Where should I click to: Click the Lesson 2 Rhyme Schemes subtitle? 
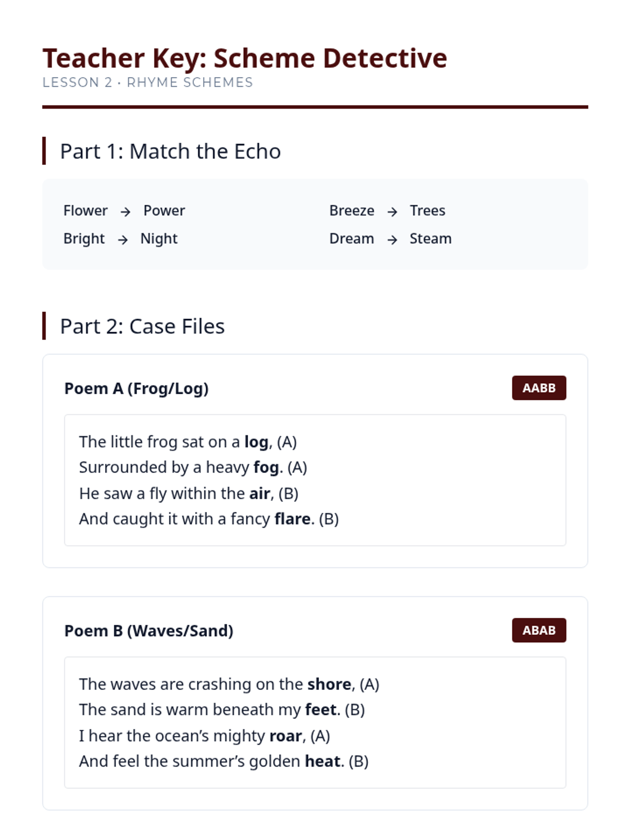(148, 82)
